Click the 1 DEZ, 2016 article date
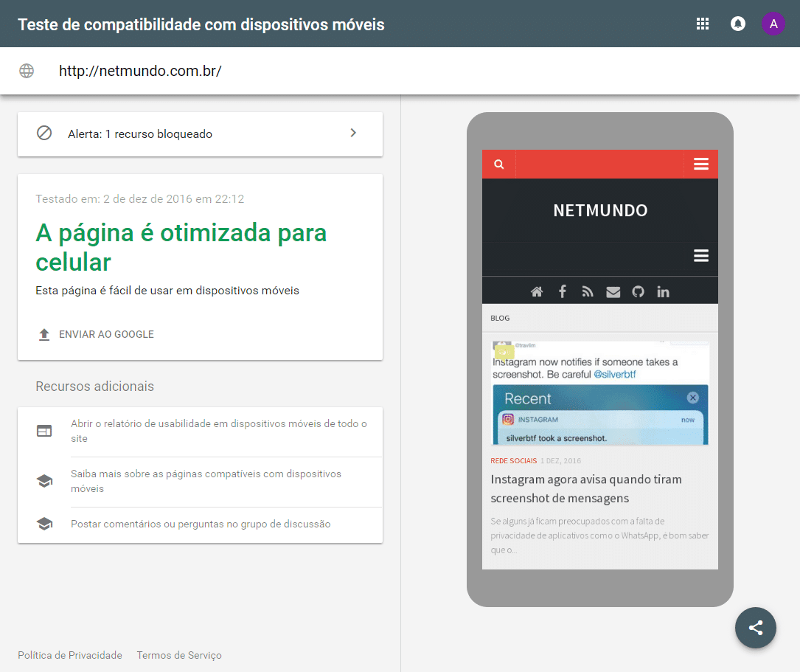The image size is (800, 672). [x=560, y=461]
